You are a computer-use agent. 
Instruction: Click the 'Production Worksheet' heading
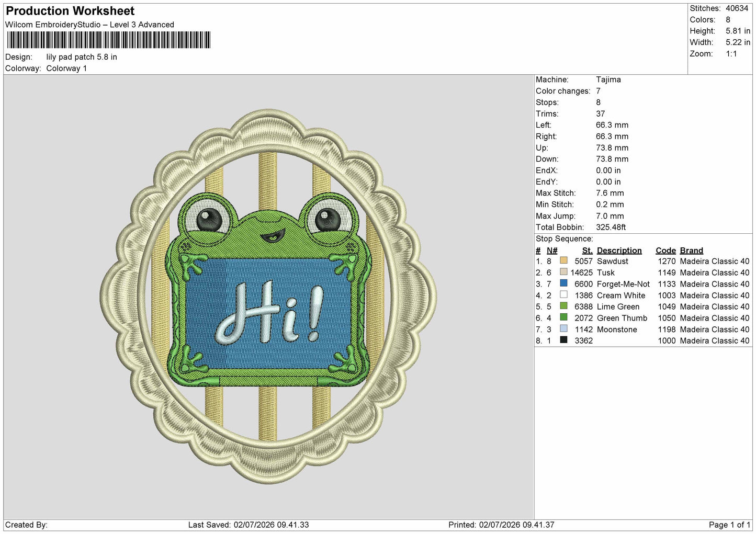pyautogui.click(x=70, y=11)
